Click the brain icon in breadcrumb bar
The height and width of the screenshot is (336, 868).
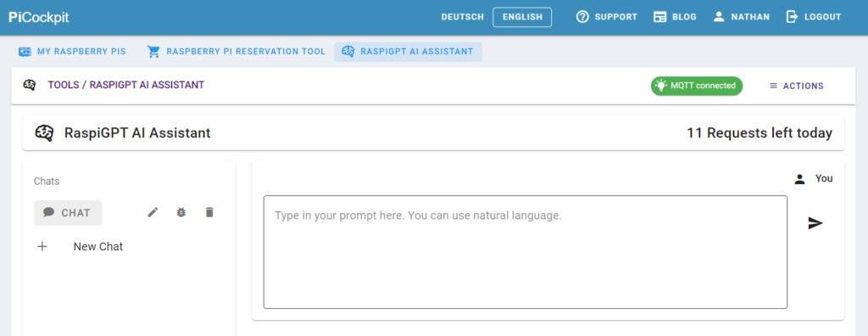30,86
